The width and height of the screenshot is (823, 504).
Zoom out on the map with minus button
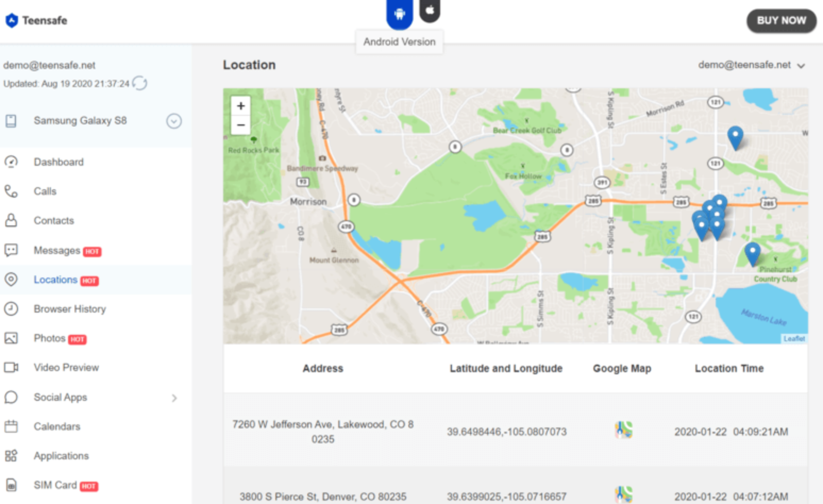click(x=241, y=125)
